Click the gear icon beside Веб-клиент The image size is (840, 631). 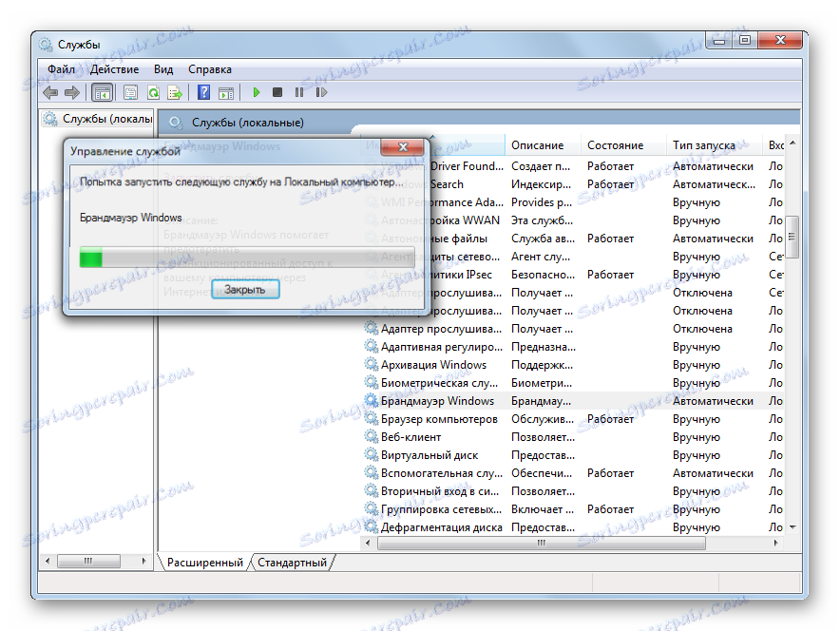click(x=371, y=436)
